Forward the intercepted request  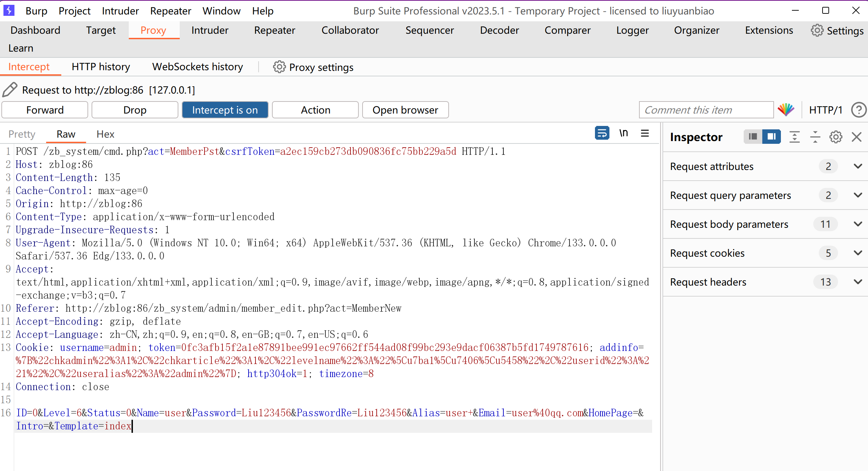[45, 110]
